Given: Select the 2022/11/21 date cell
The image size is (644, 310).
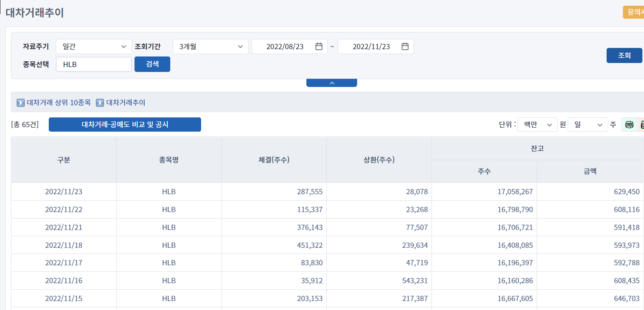Looking at the screenshot, I should pos(64,228).
